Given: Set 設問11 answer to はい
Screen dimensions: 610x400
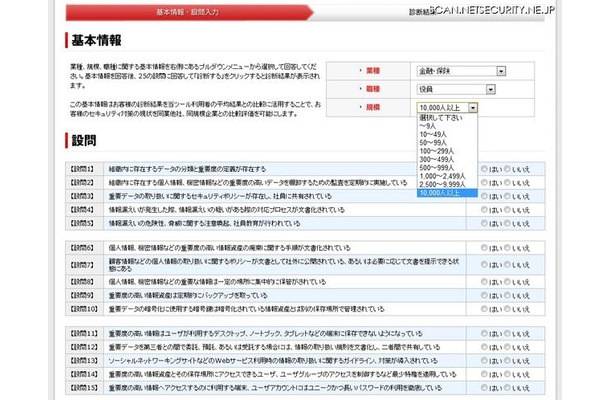Looking at the screenshot, I should (x=484, y=333).
